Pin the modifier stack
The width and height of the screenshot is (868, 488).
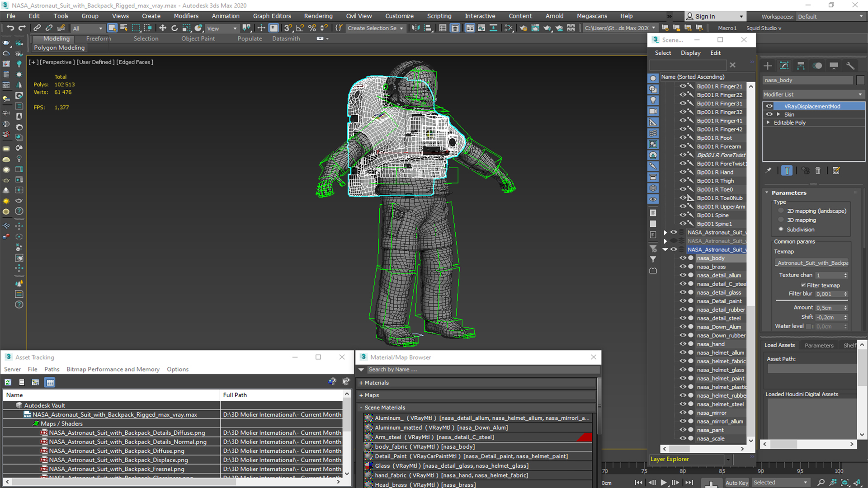tap(768, 170)
